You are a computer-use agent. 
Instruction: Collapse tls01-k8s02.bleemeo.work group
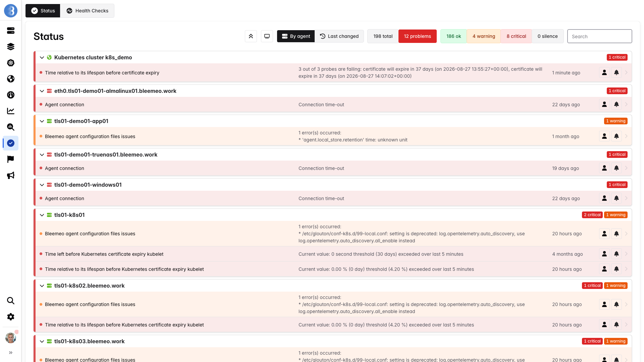[42, 286]
